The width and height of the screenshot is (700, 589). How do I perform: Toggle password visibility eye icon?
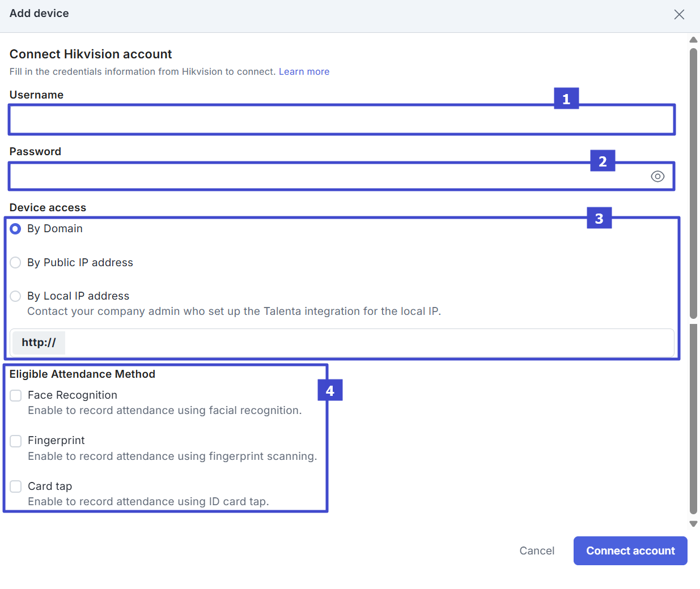pyautogui.click(x=657, y=177)
